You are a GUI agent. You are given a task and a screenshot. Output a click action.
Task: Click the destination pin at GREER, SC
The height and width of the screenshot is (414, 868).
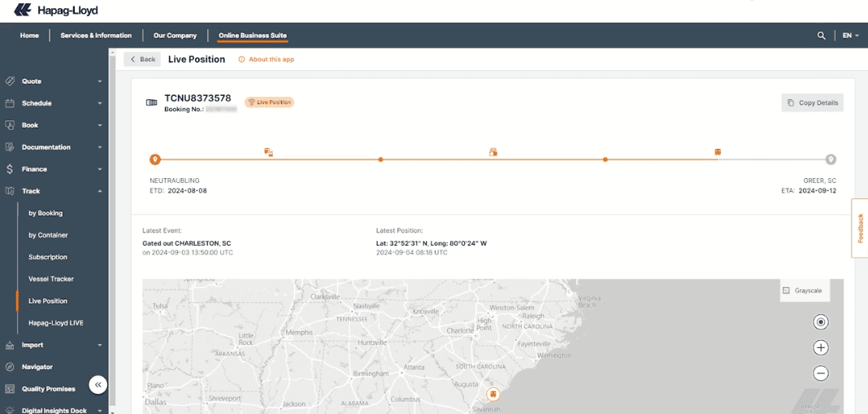point(831,159)
